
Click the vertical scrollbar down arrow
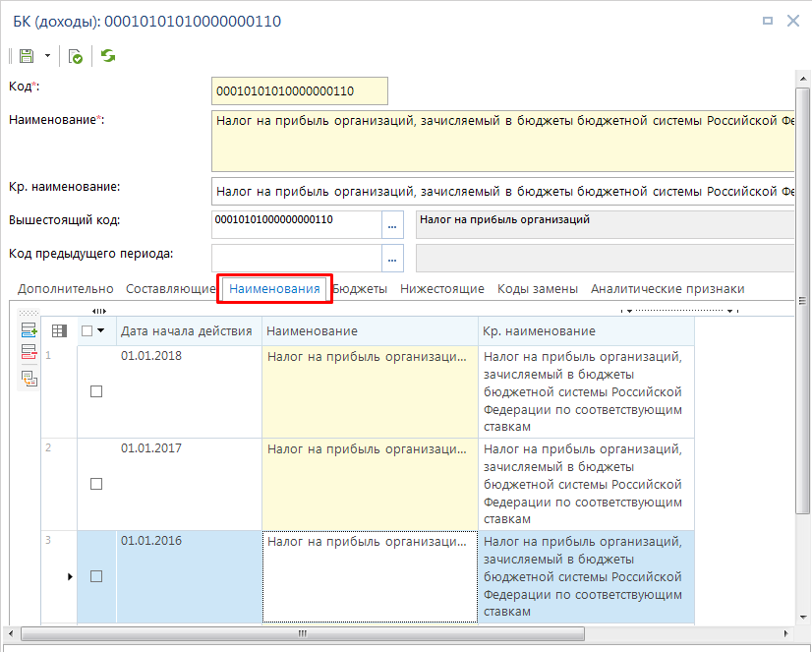[803, 618]
